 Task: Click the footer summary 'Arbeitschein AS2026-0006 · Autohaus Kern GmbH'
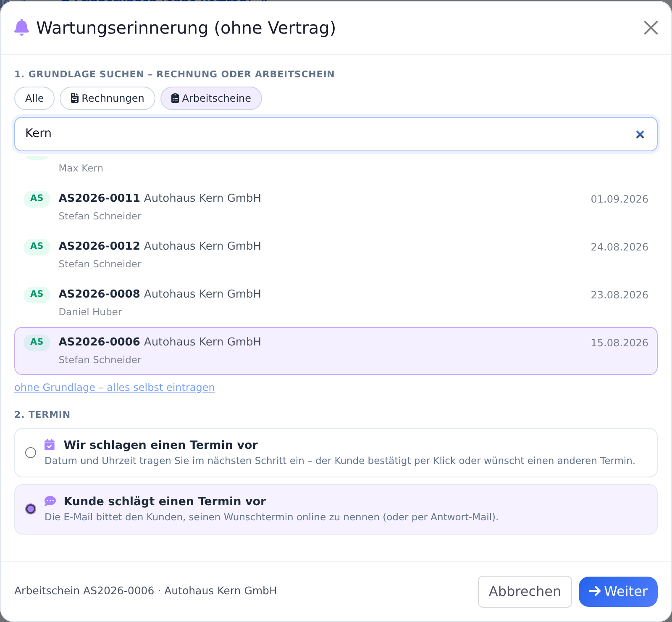[x=146, y=591]
